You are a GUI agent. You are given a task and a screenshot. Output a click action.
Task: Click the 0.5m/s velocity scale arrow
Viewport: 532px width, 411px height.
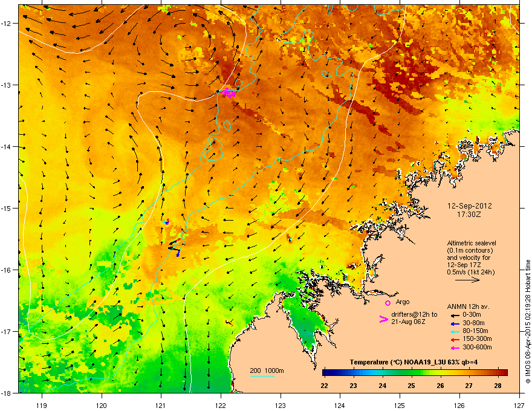[467, 280]
